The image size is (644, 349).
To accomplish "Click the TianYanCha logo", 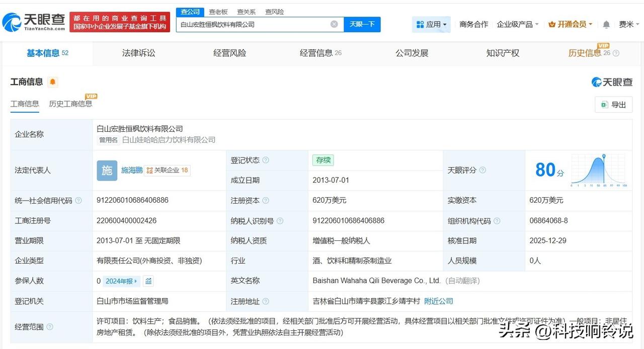I will click(34, 22).
